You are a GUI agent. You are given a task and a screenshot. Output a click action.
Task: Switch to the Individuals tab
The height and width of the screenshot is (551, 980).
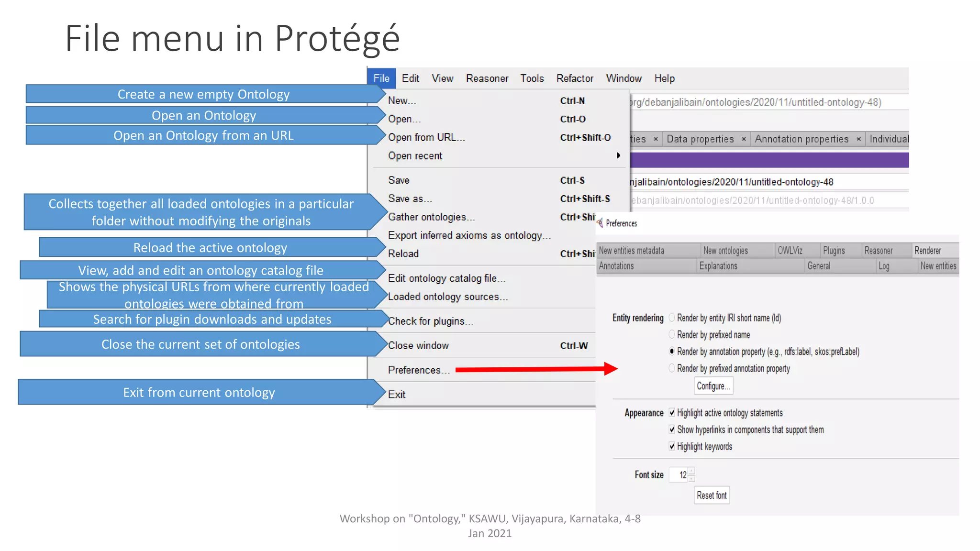[889, 139]
